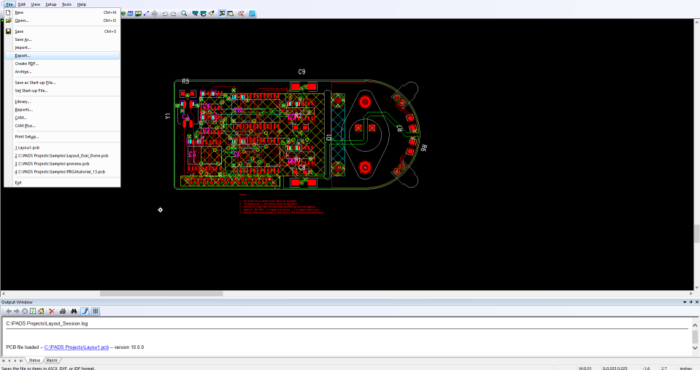This screenshot has height=370, width=700.
Task: Toggle the columns icon in Output Window toolbar
Action: pos(96,311)
